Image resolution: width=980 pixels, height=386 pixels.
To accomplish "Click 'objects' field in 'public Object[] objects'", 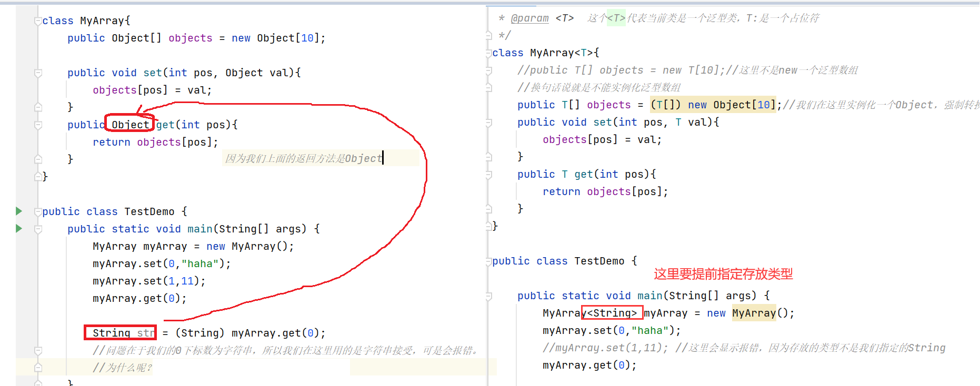I will 191,38.
